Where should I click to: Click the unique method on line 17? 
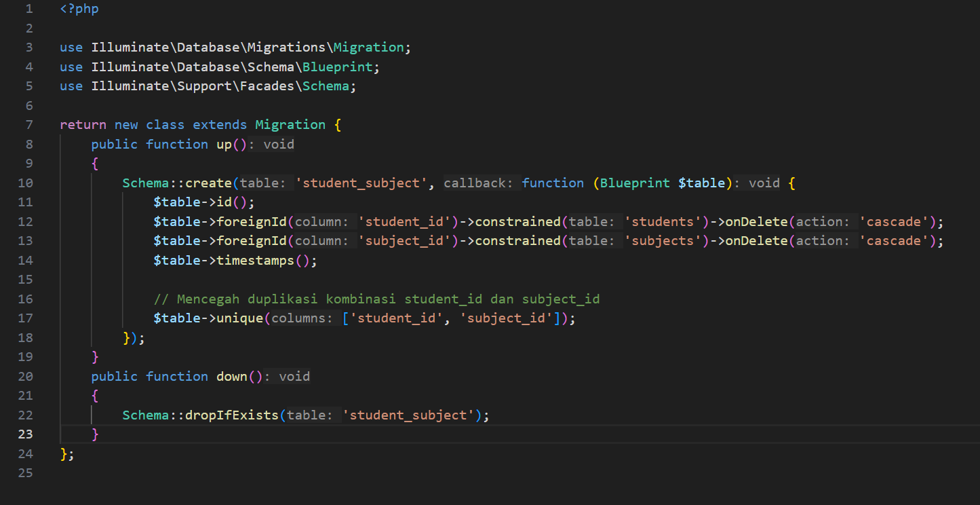(239, 318)
